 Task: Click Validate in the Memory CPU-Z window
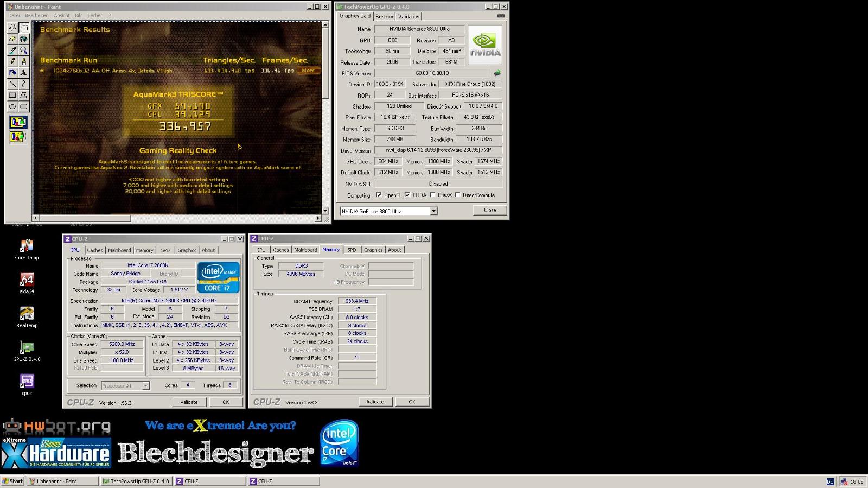(375, 402)
